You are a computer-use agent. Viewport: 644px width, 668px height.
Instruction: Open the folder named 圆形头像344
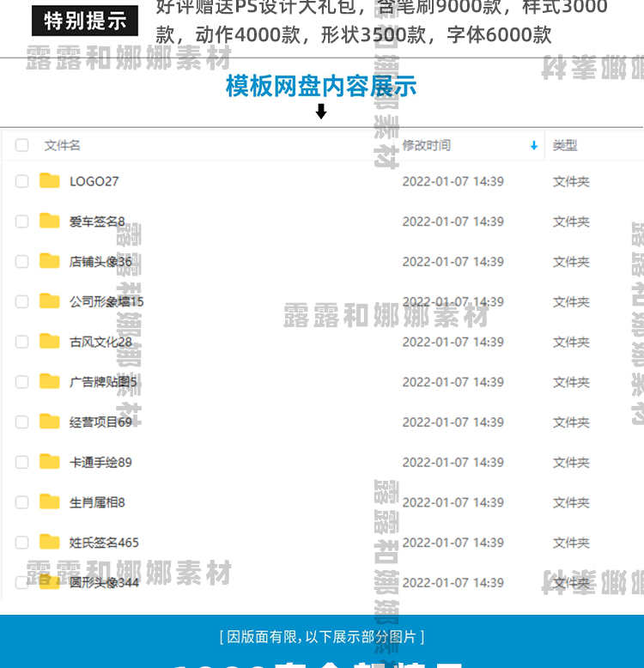[104, 582]
